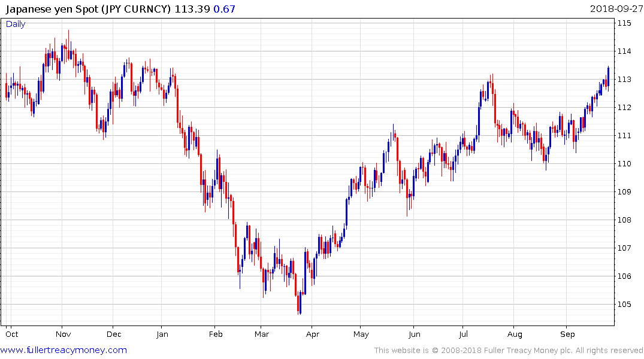Click the Fuller Treacy Money copyright notice
Image resolution: width=644 pixels, height=359 pixels.
tap(509, 351)
